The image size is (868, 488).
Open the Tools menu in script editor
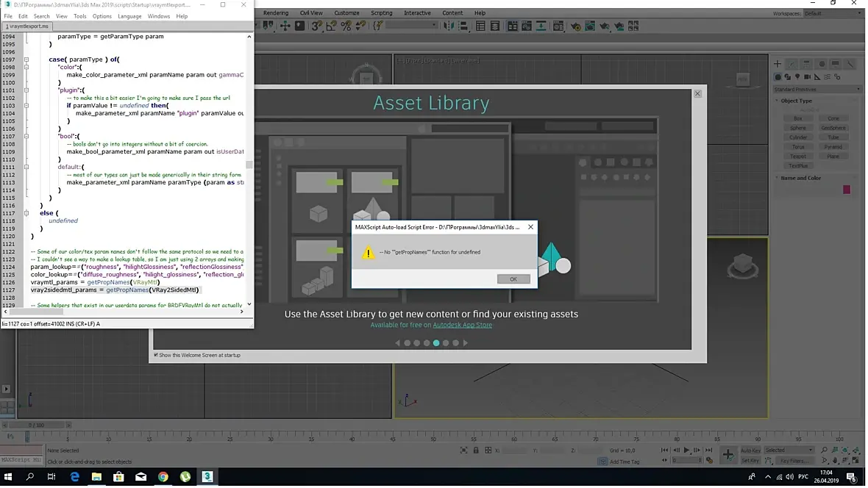(79, 16)
